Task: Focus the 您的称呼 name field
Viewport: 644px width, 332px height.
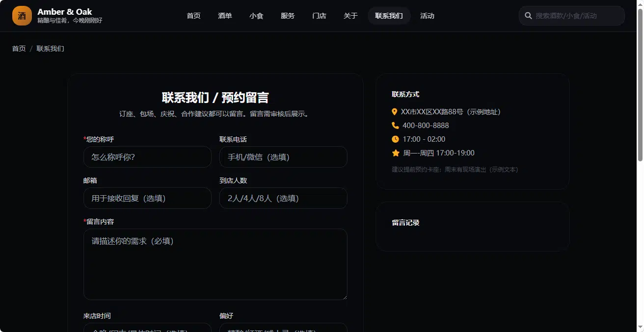Action: pos(147,157)
